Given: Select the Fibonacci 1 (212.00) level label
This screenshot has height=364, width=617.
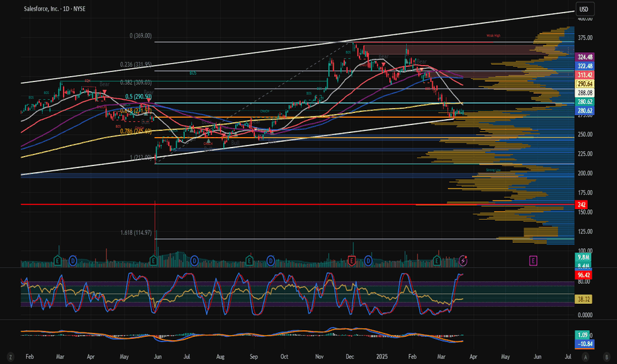Looking at the screenshot, I should tap(140, 158).
